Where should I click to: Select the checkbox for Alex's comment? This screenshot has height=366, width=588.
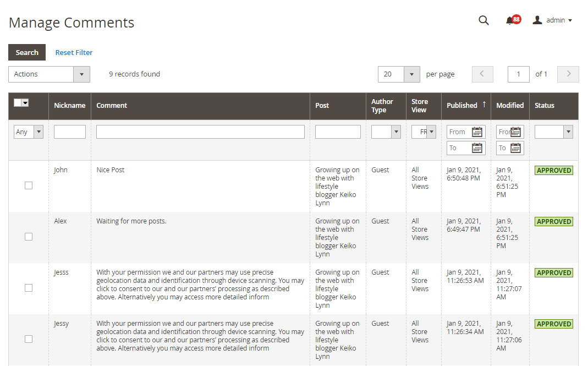pos(29,237)
